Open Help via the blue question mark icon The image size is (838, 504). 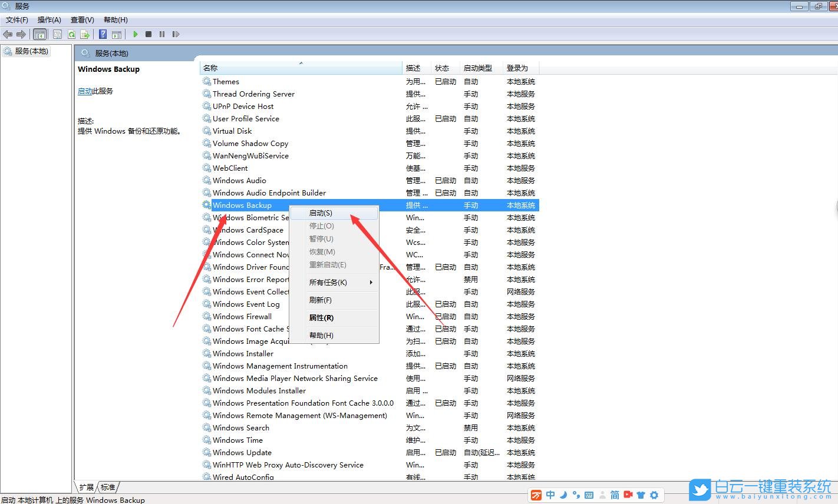pos(103,34)
